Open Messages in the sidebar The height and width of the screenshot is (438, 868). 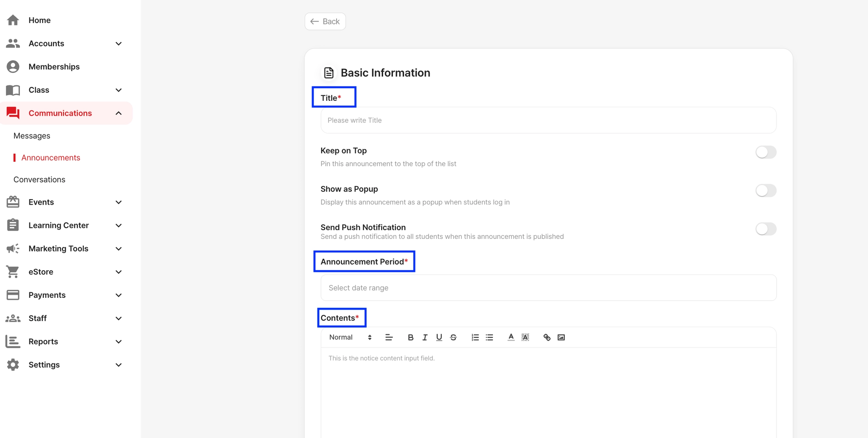point(32,136)
